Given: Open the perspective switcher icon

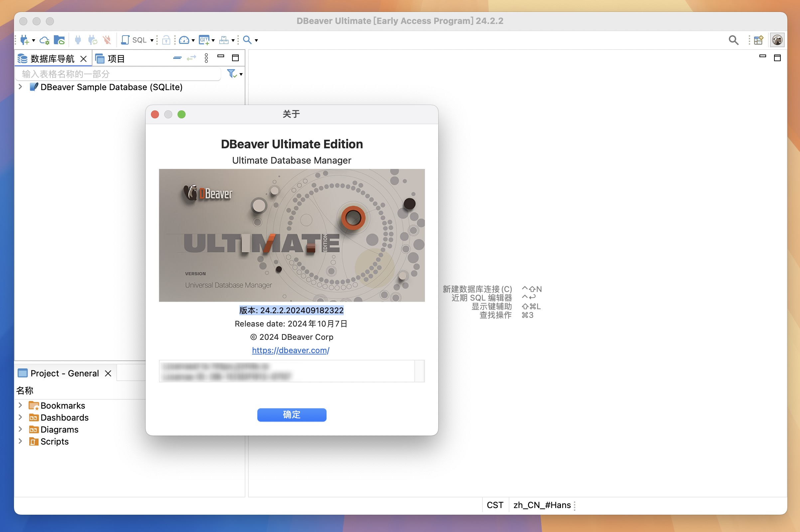Looking at the screenshot, I should point(758,40).
